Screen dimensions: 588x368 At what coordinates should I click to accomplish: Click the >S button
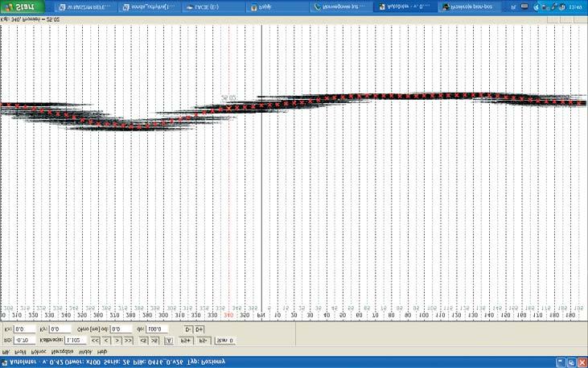pyautogui.click(x=154, y=341)
